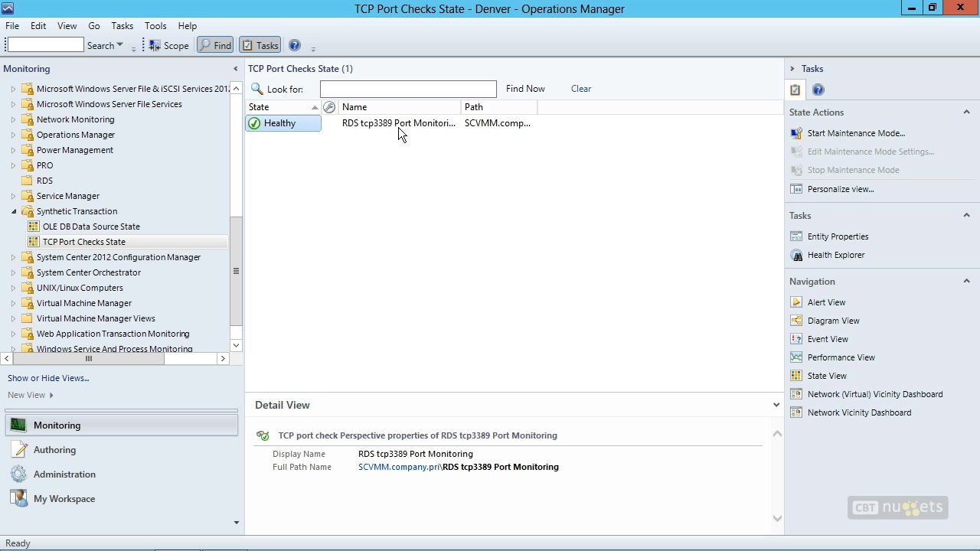Image resolution: width=980 pixels, height=551 pixels.
Task: Click the RDS folder icon
Action: (x=28, y=181)
